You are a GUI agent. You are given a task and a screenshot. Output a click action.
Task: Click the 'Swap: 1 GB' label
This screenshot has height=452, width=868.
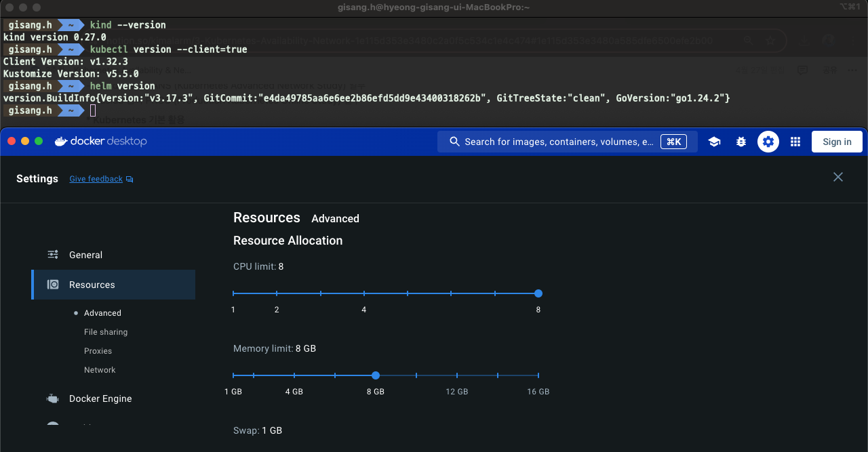(258, 430)
